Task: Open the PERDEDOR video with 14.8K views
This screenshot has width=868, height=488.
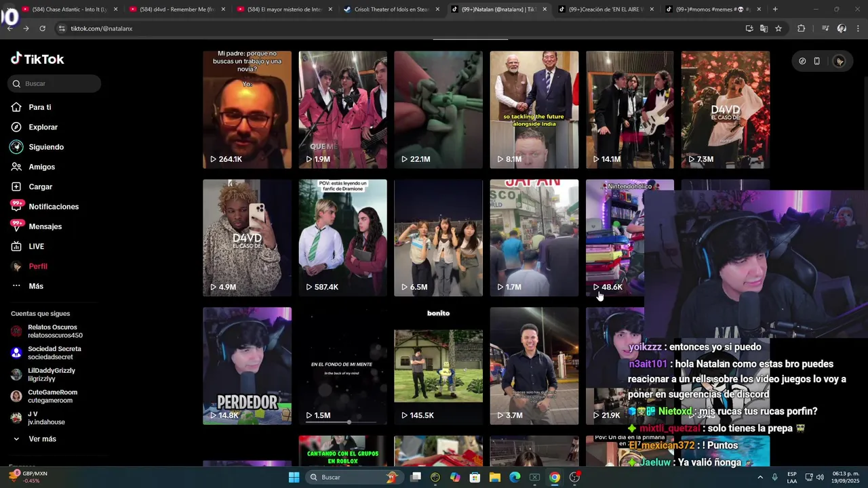Action: point(247,366)
